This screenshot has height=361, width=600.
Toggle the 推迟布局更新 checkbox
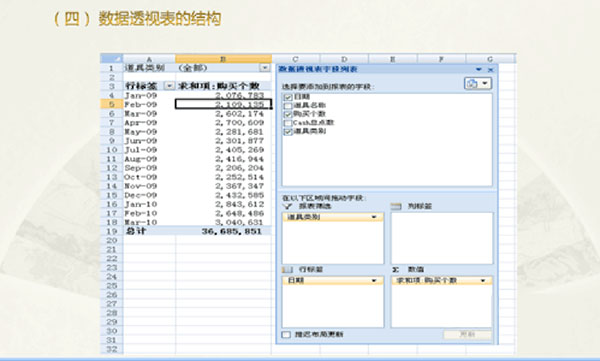click(286, 335)
